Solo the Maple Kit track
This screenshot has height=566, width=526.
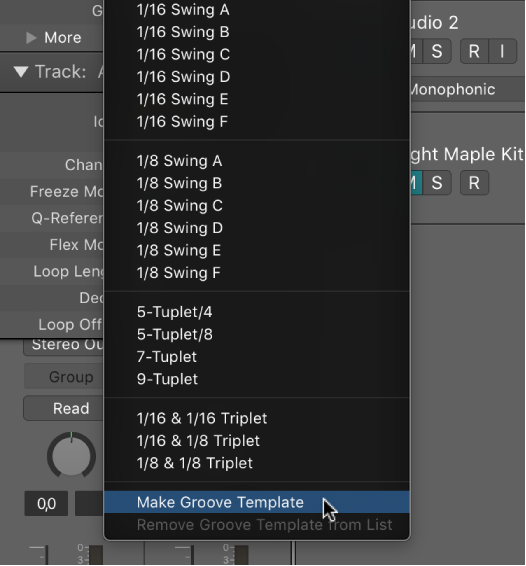[437, 183]
